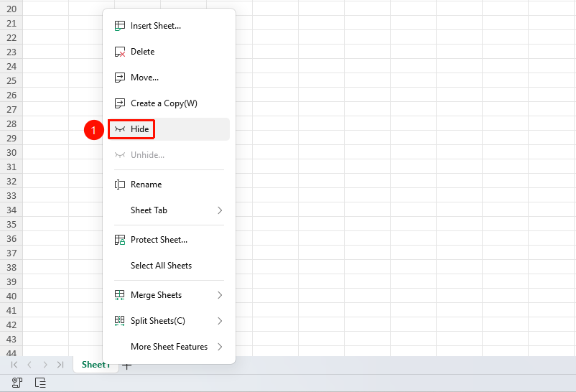Click the status bar macro/settings icon
Screen dimensions: 576x392
tap(17, 383)
